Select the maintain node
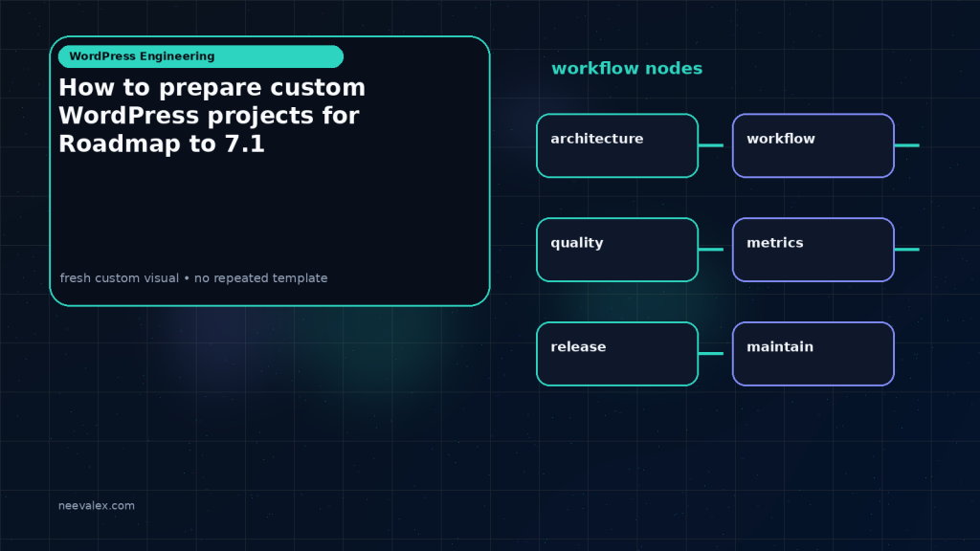The image size is (980, 551). pos(813,354)
